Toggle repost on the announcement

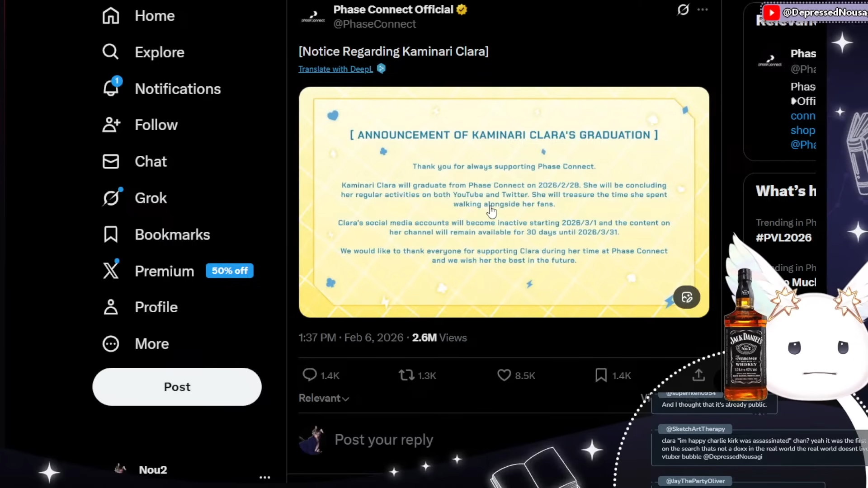[406, 375]
